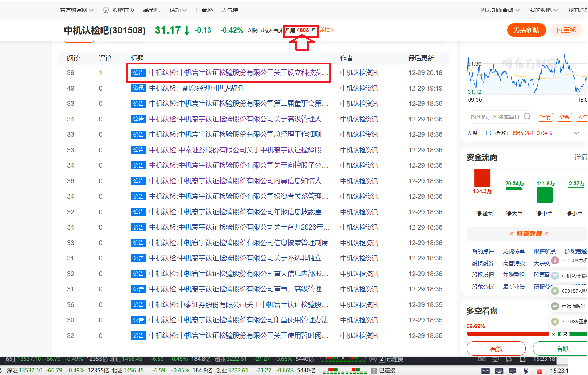
Task: Open the 股东分析 link
Action: [483, 287]
